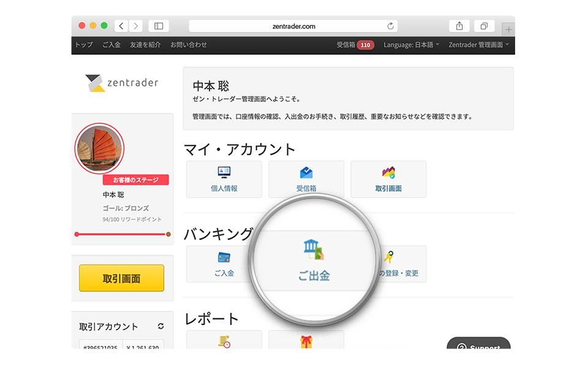Click the browser reload icon
588x368 pixels.
(390, 26)
